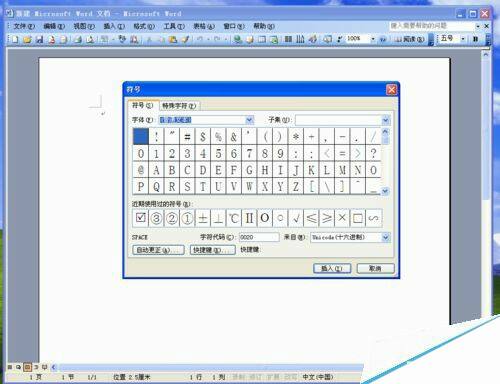
Task: Click the 插入 button in symbol dialog
Action: (x=332, y=268)
